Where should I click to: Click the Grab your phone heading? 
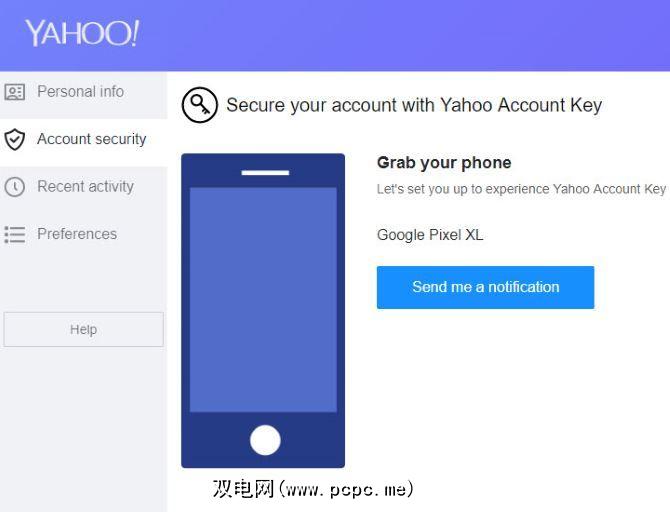pyautogui.click(x=444, y=162)
